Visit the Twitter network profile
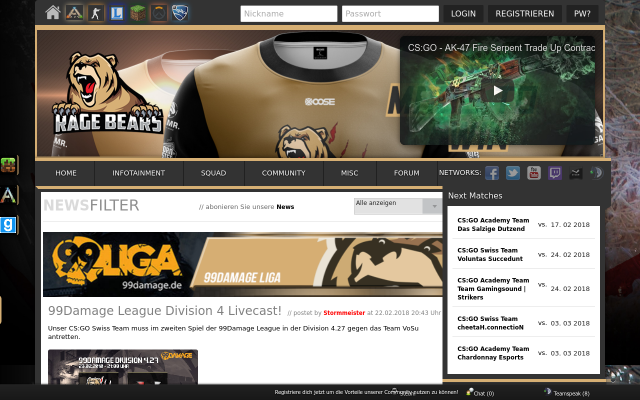Viewport: 640px width, 400px height. [513, 173]
